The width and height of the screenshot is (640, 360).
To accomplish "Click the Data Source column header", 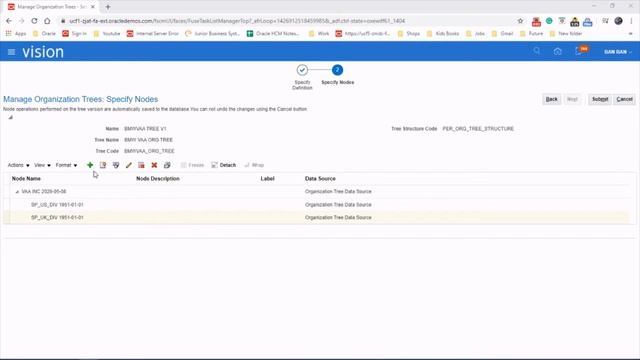I will [x=320, y=179].
